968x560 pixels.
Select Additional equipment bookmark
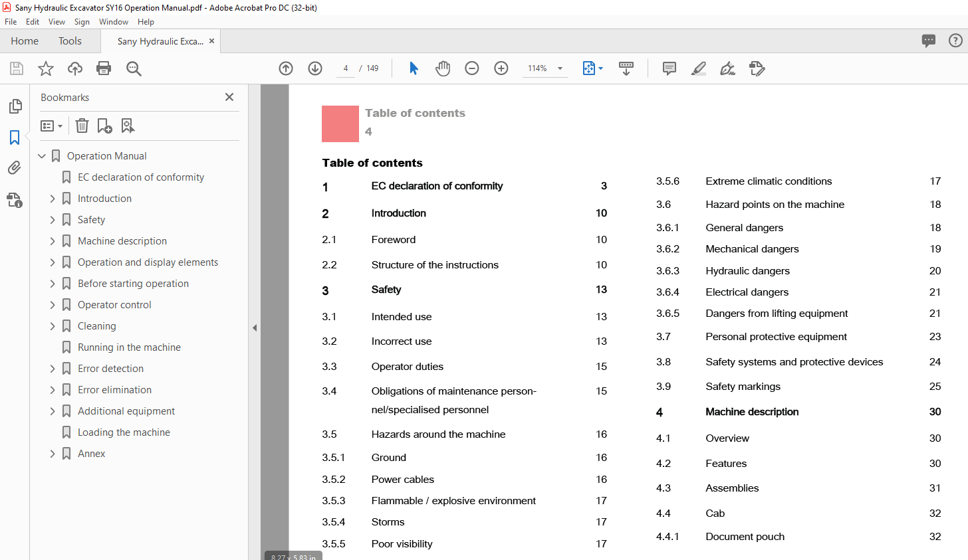(126, 411)
